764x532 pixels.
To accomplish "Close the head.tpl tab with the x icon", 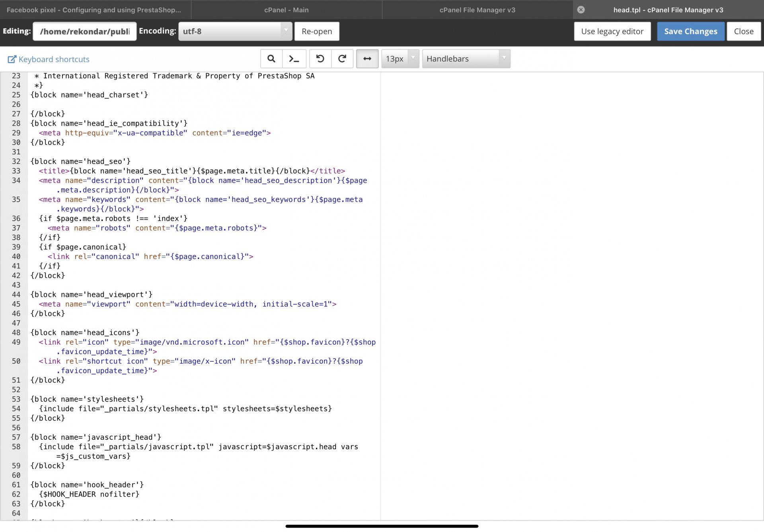I will click(x=581, y=10).
